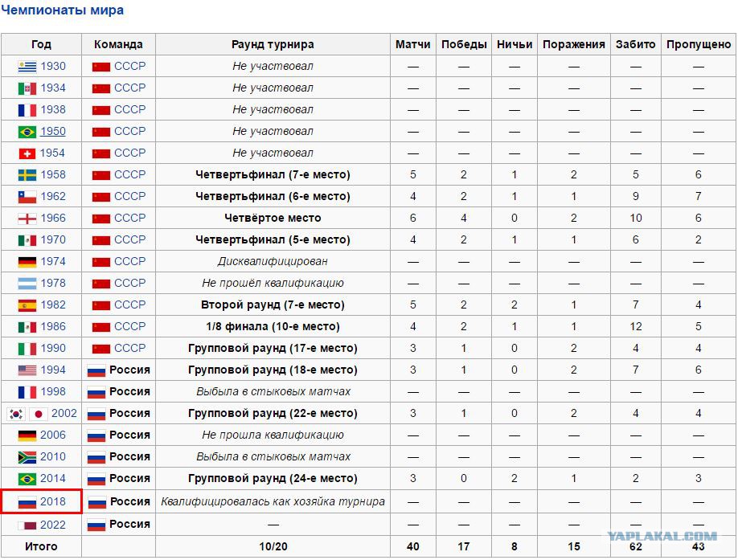Click the СССР team link in 1958 row
Image resolution: width=738 pixels, height=560 pixels.
pyautogui.click(x=130, y=174)
